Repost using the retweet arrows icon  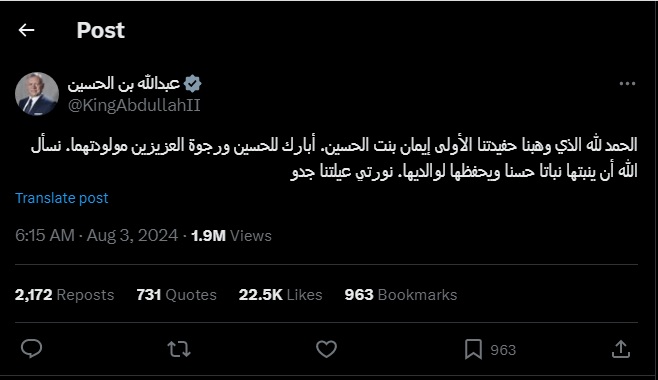(179, 349)
